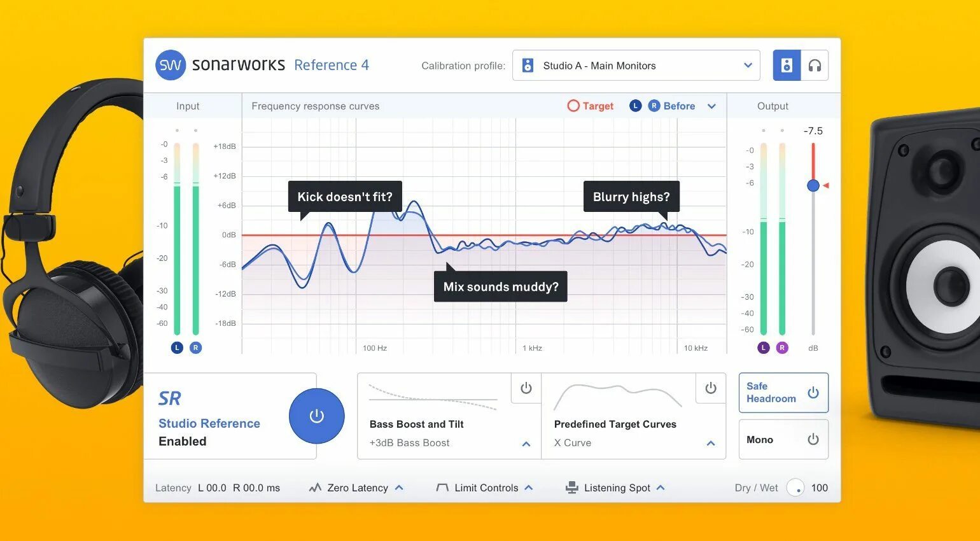Image resolution: width=980 pixels, height=541 pixels.
Task: Click the output L channel badge
Action: (764, 348)
